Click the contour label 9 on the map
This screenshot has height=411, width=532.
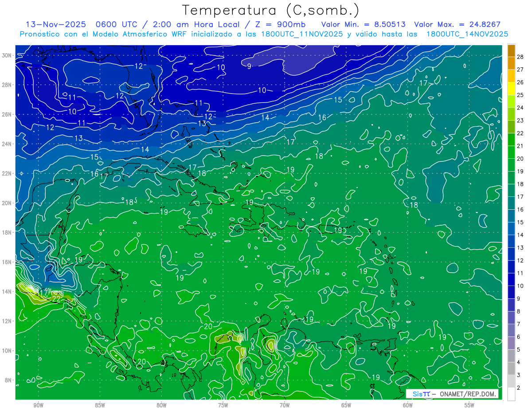(249, 67)
